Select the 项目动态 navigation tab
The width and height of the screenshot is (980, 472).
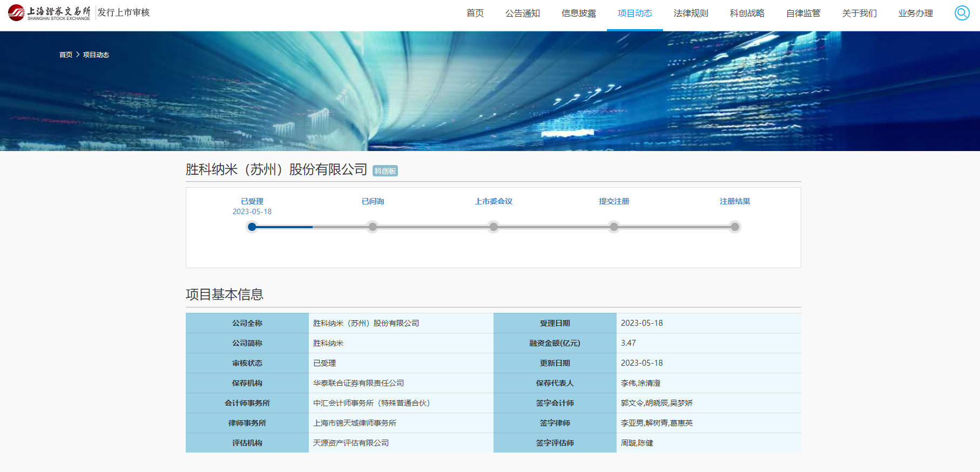[635, 13]
